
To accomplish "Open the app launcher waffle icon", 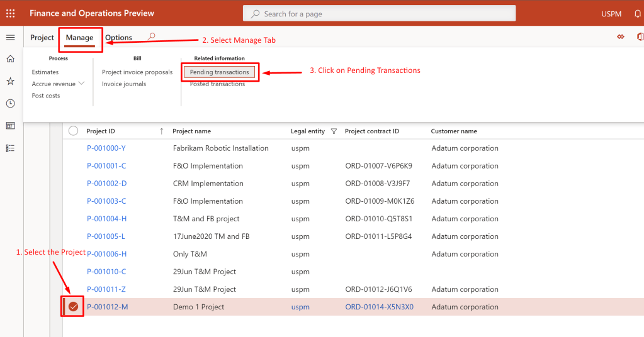I will click(10, 13).
